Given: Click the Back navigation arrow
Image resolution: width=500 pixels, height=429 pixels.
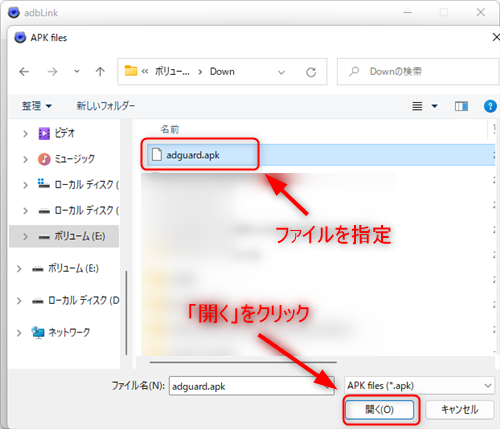Looking at the screenshot, I should (24, 72).
